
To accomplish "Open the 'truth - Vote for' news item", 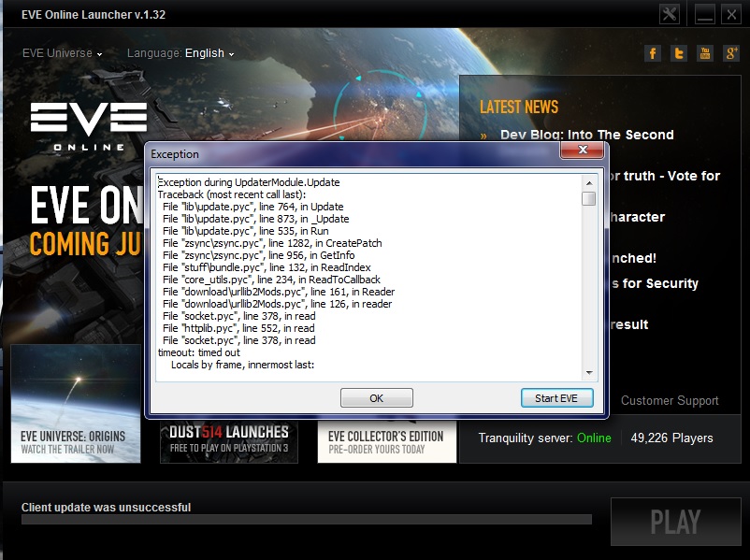I will [x=665, y=176].
